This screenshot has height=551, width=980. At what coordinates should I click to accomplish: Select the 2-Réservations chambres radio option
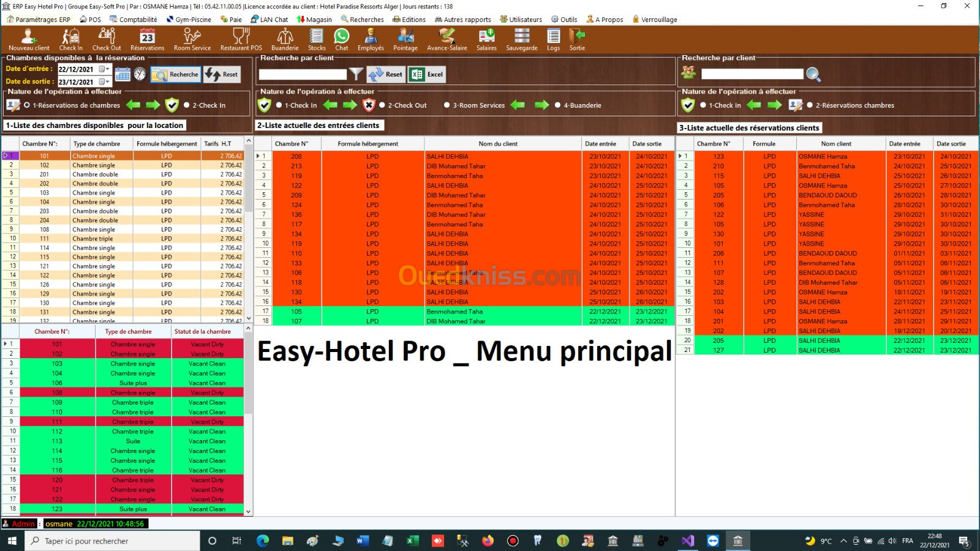coord(810,105)
